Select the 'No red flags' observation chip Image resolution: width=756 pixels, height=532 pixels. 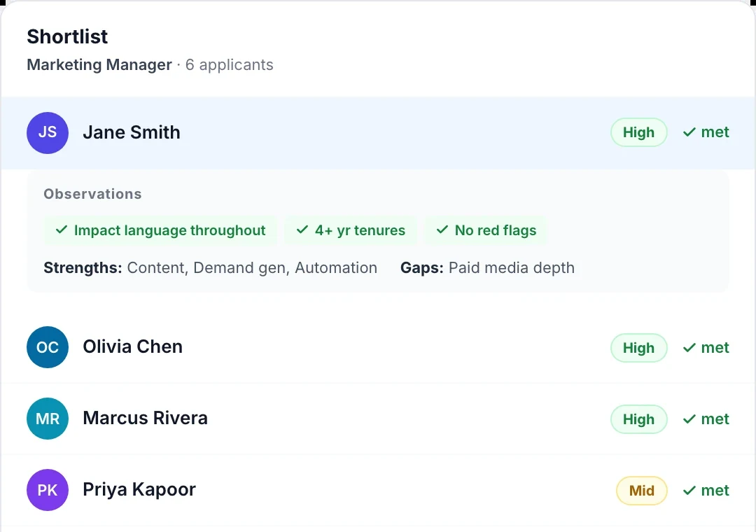486,230
